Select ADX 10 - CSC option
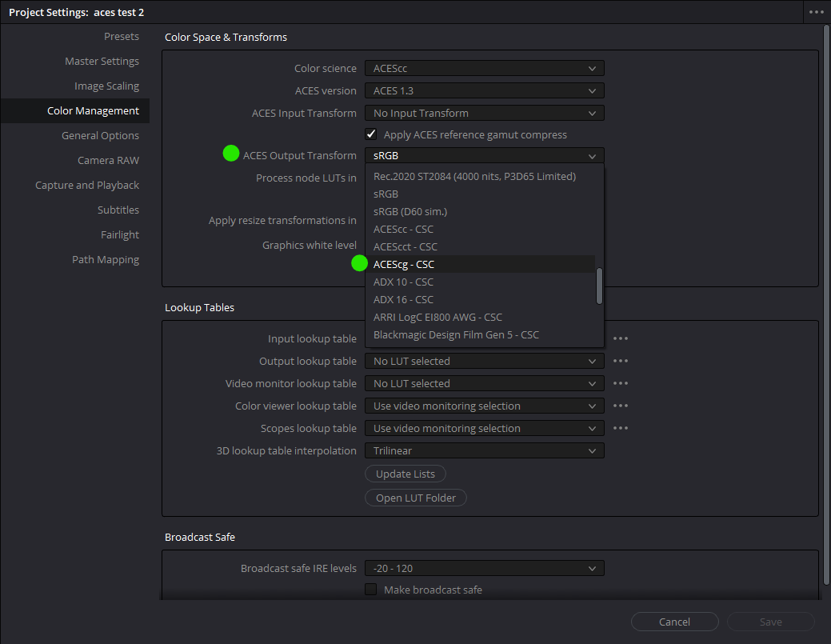 point(480,282)
